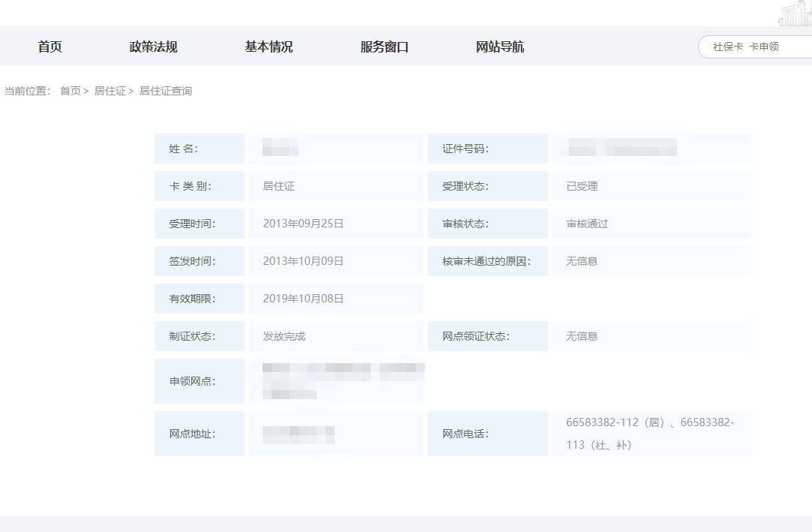Select the 制证状态 label
This screenshot has width=812, height=532.
click(x=192, y=336)
